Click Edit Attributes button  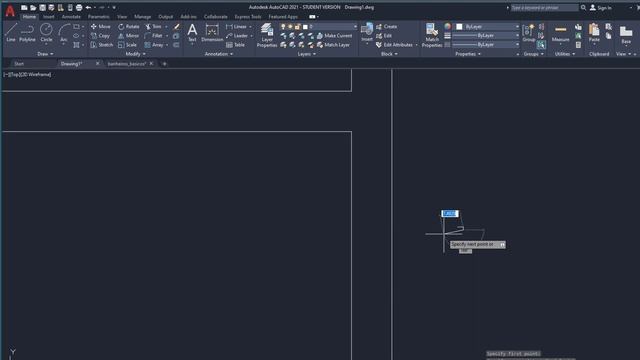394,45
